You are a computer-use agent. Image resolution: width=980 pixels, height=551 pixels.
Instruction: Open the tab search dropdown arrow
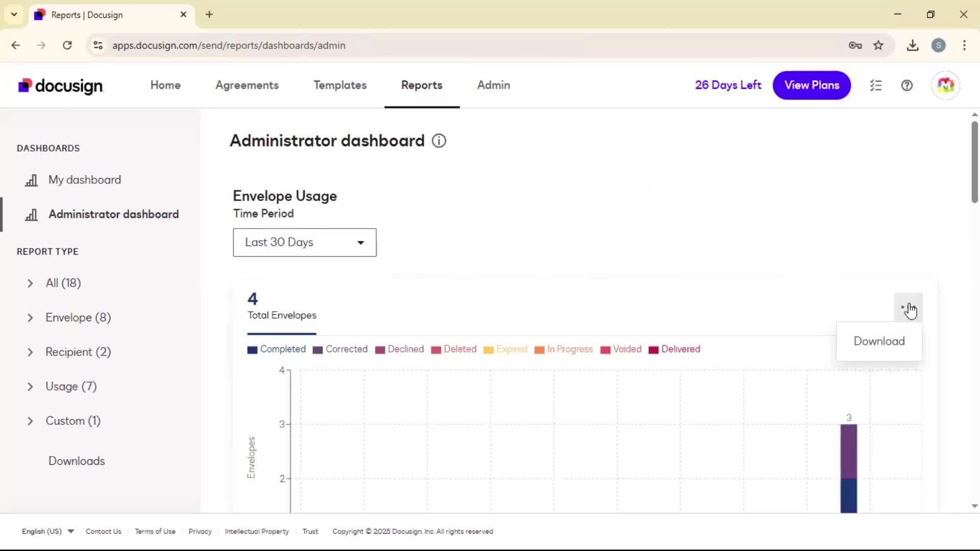tap(14, 14)
